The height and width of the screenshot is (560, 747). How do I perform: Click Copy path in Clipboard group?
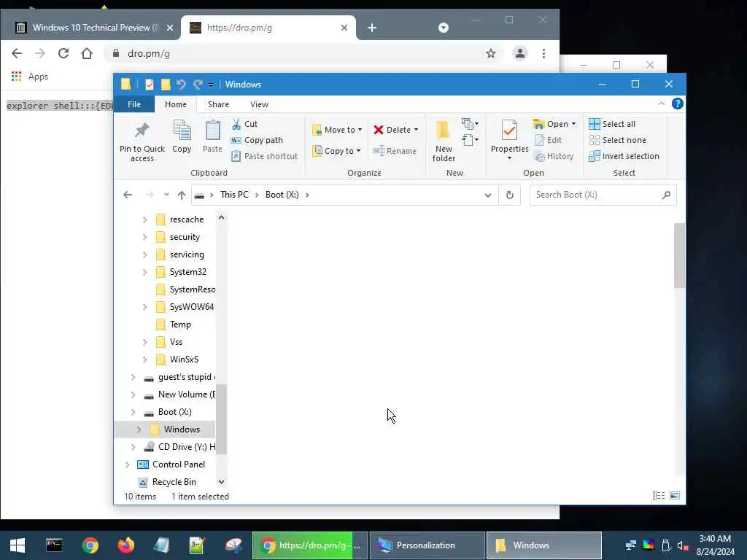tap(258, 140)
